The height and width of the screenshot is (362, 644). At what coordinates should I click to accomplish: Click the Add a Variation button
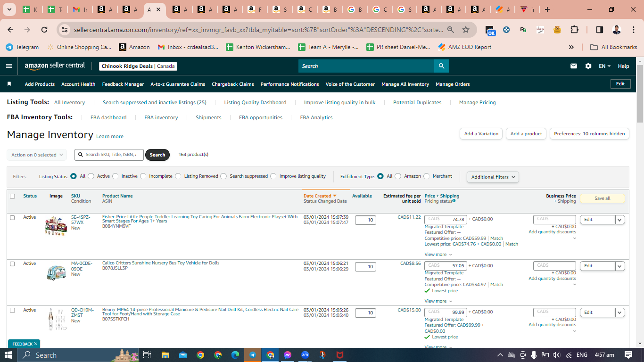[481, 134]
